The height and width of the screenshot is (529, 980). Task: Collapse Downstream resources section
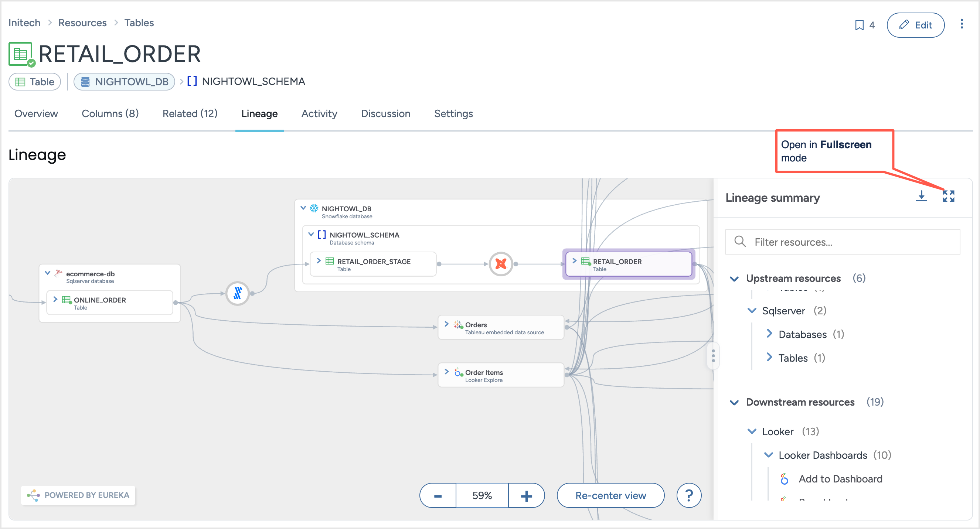[734, 402]
